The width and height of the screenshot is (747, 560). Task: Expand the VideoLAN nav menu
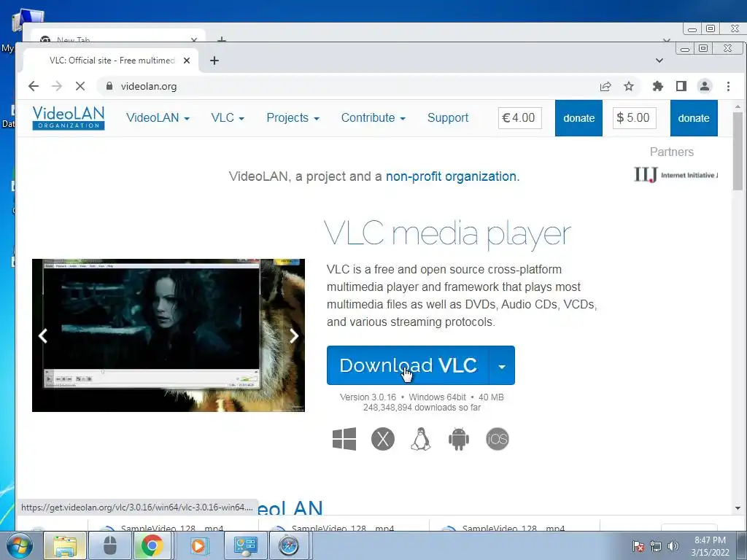pyautogui.click(x=158, y=117)
